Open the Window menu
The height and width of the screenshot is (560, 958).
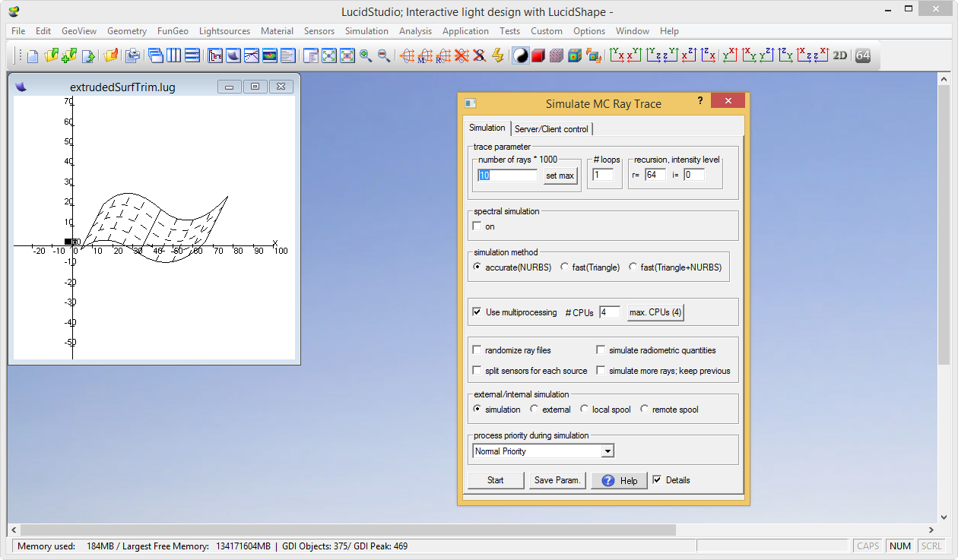633,31
